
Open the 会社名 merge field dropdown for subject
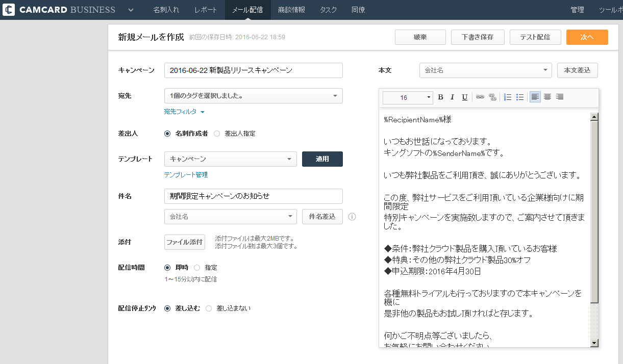(x=230, y=217)
